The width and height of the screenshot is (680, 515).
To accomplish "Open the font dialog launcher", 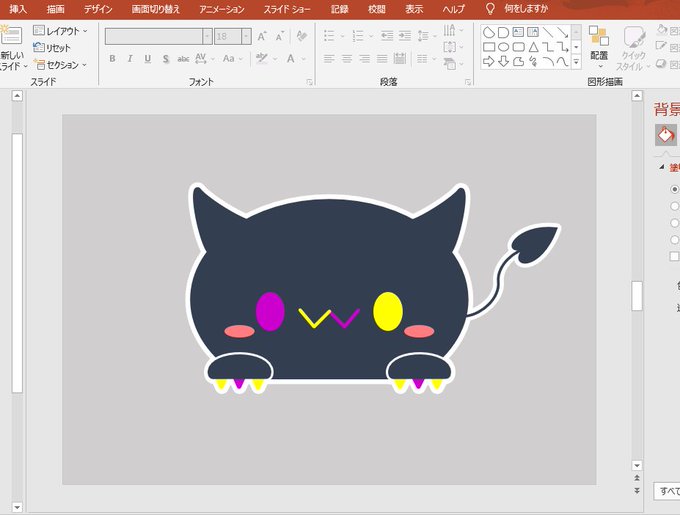I will [x=309, y=82].
